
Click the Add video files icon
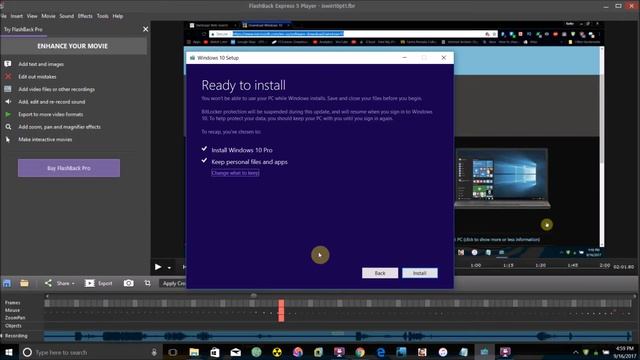[8, 89]
